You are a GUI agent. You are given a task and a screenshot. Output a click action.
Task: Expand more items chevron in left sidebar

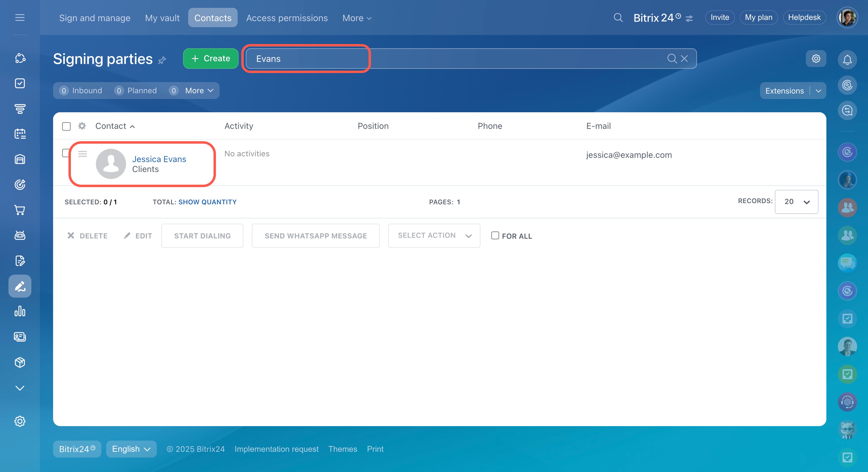[x=20, y=388]
